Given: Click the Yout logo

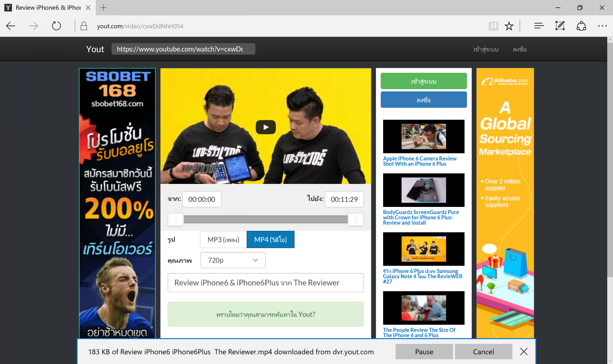Looking at the screenshot, I should [95, 49].
